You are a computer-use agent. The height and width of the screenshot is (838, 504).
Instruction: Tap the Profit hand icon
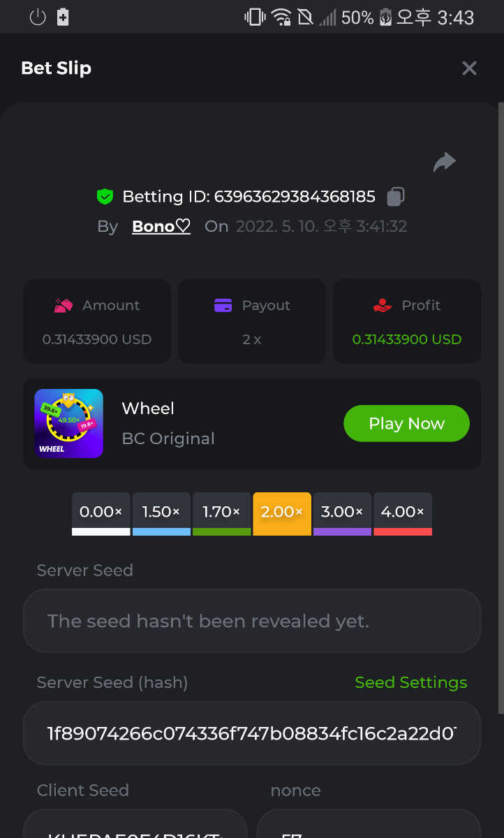coord(383,305)
